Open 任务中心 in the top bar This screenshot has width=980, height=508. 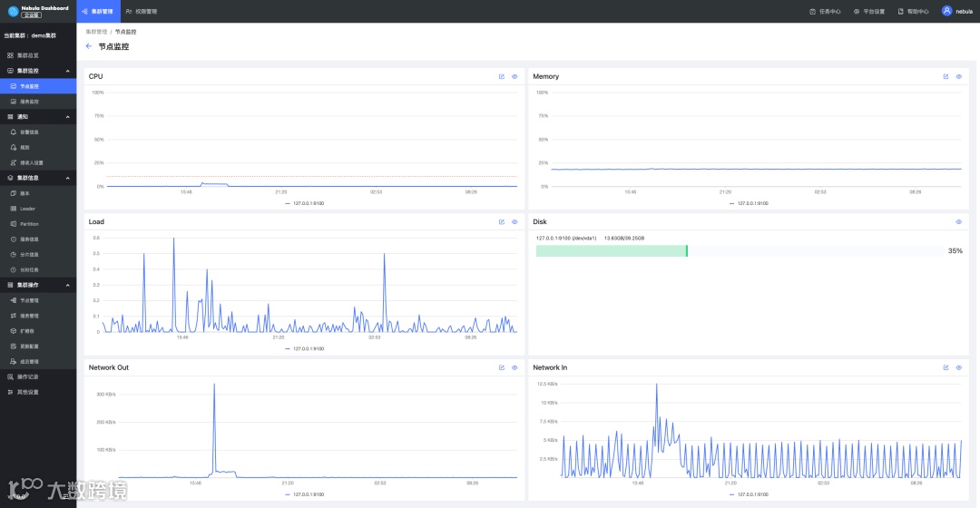pos(825,11)
